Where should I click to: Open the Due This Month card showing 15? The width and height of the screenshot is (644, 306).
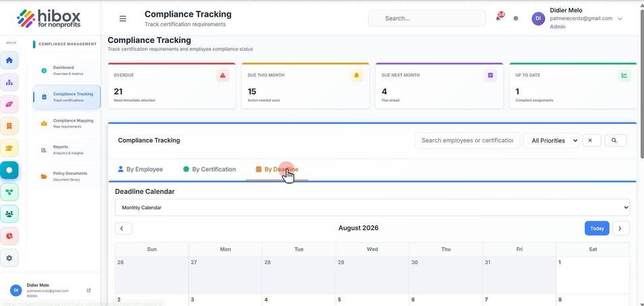tap(306, 86)
